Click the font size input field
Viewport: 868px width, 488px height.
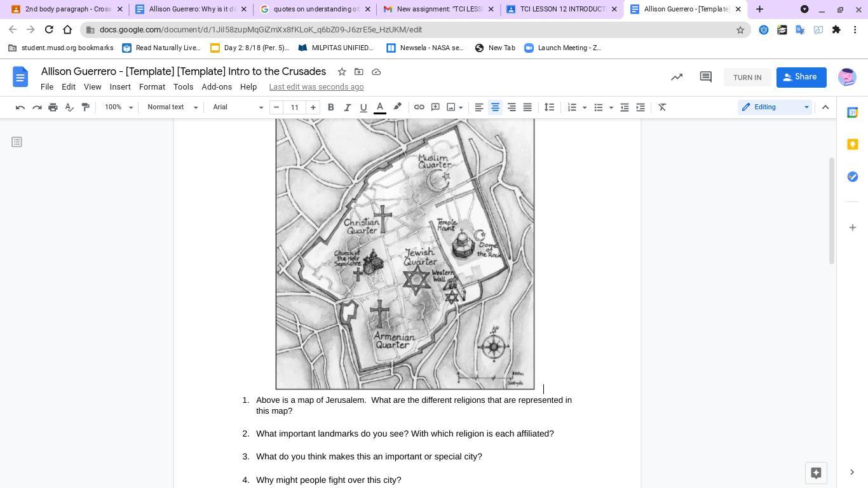pos(294,107)
